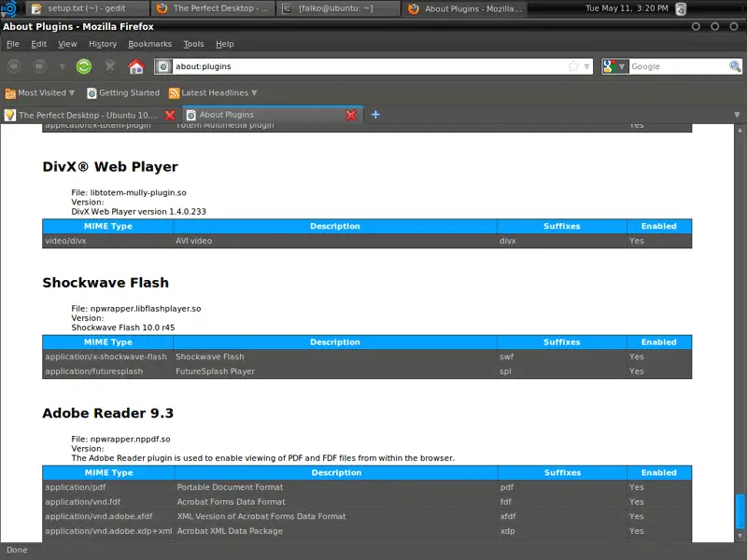Click File: libtotem-mully-plugin.so text
Viewport: 747px width, 560px height.
(129, 193)
